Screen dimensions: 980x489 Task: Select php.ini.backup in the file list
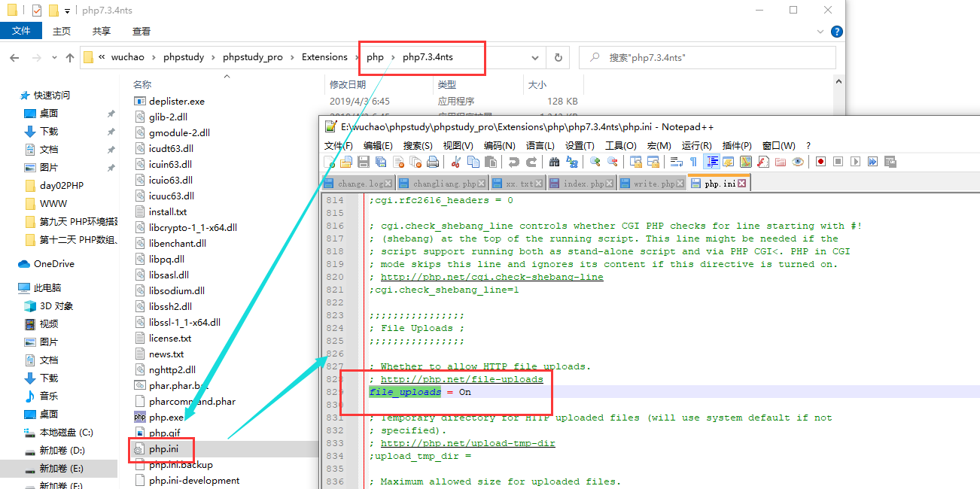click(x=181, y=465)
